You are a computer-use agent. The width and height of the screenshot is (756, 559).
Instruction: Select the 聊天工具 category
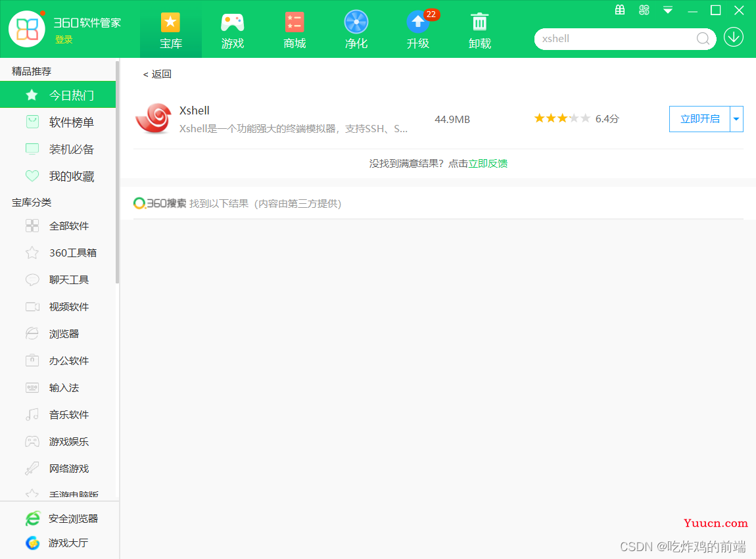point(58,279)
